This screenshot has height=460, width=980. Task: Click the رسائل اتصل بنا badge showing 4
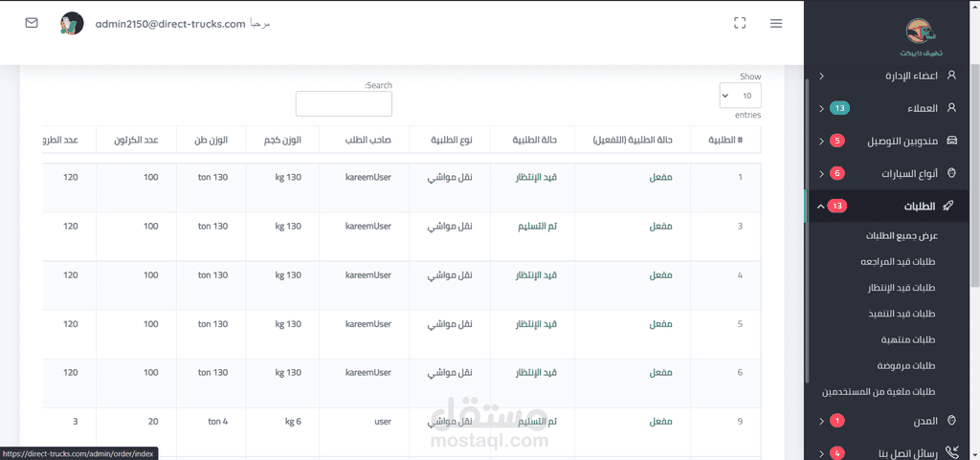[836, 453]
